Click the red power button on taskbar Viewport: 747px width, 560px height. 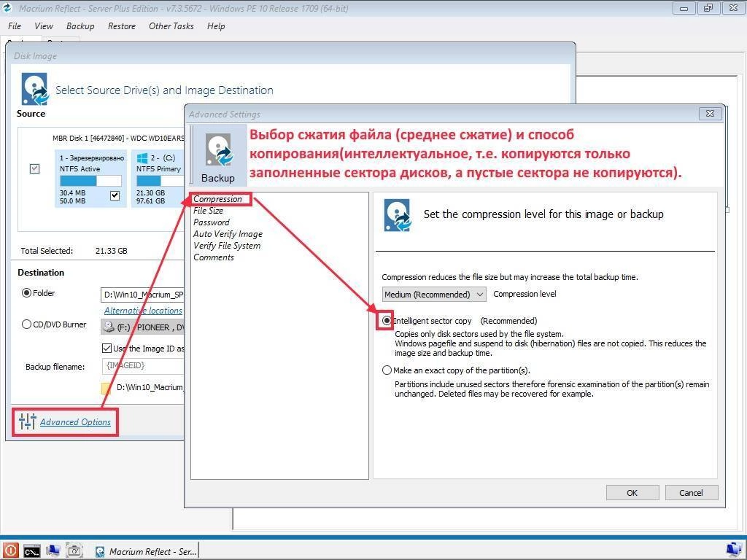[x=11, y=551]
